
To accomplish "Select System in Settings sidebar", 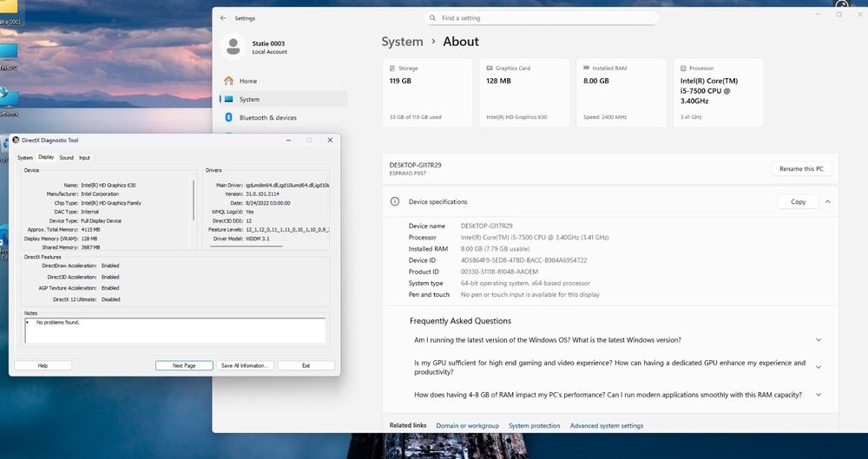I will coord(284,99).
